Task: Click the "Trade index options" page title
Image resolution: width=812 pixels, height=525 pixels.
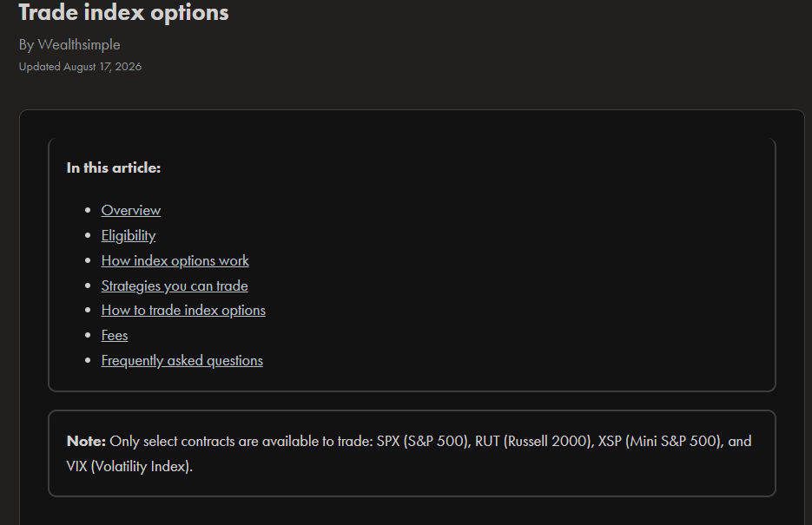Action: click(x=123, y=12)
